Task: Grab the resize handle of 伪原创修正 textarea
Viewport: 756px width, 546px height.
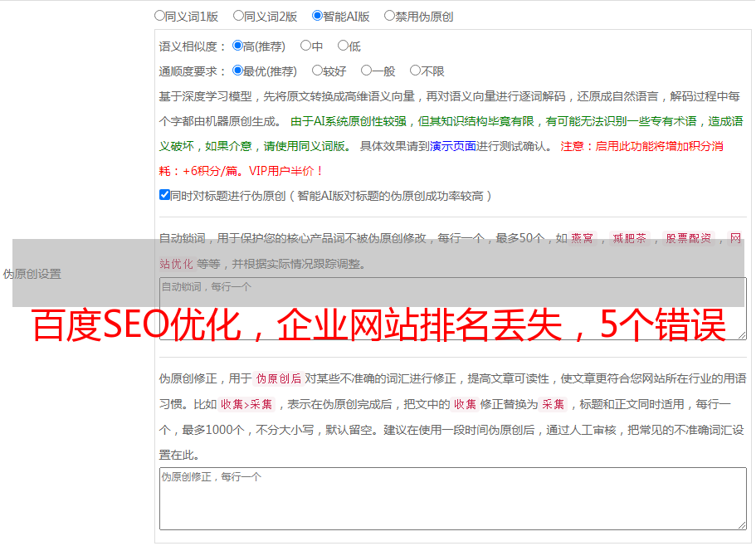Action: [742, 525]
